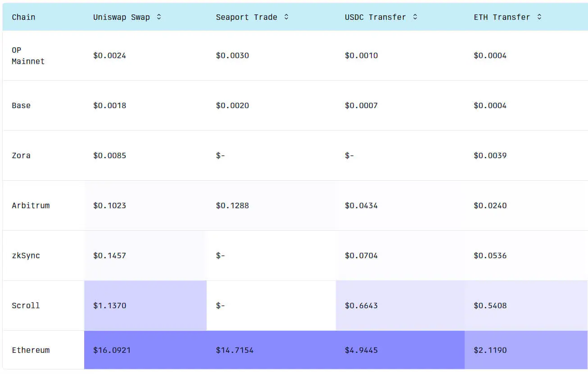This screenshot has height=374, width=588.
Task: Click the Chain column header
Action: click(23, 17)
